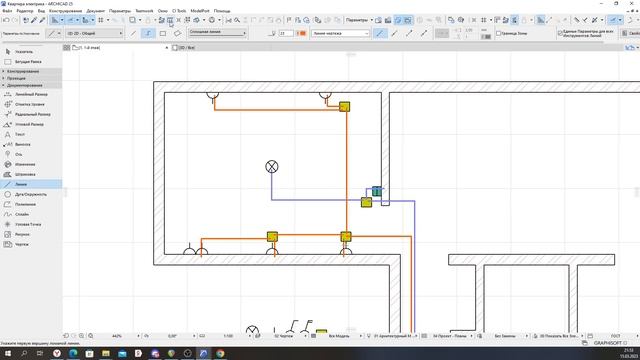Toggle the highlighted toolbar button right of Параметры

click(398, 20)
